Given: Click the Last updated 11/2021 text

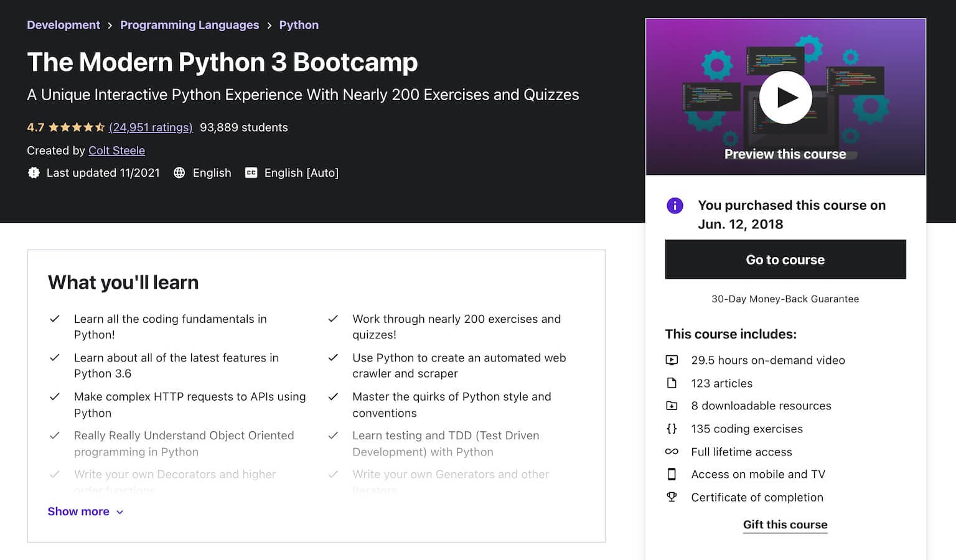Looking at the screenshot, I should click(103, 173).
